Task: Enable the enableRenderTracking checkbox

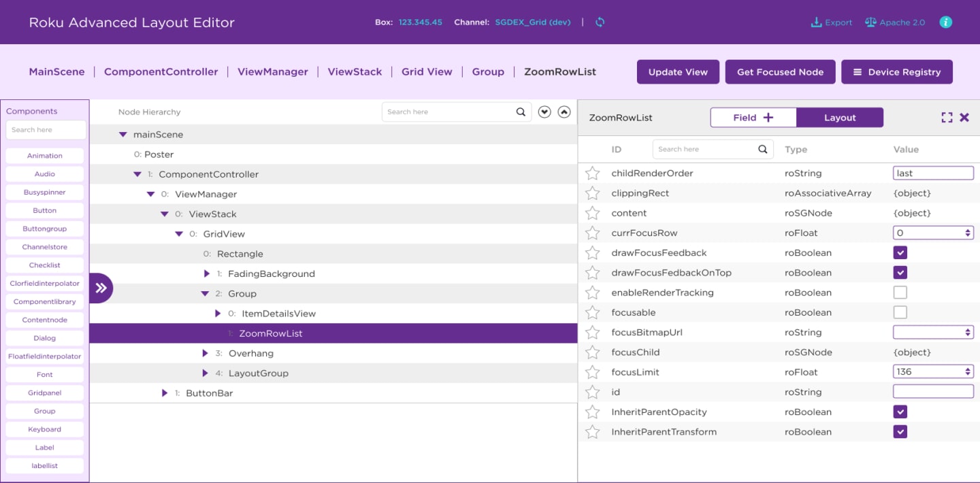Action: coord(900,292)
